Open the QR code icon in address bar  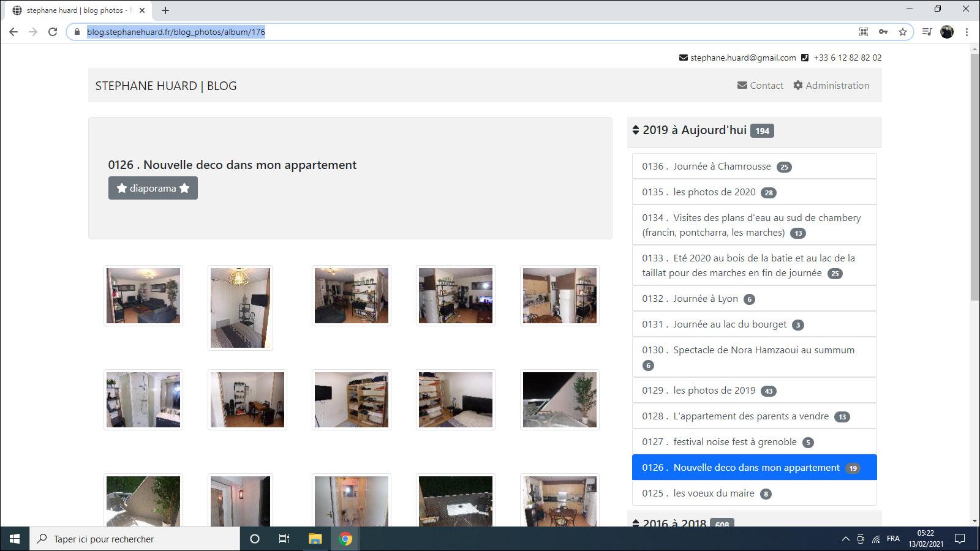863,32
